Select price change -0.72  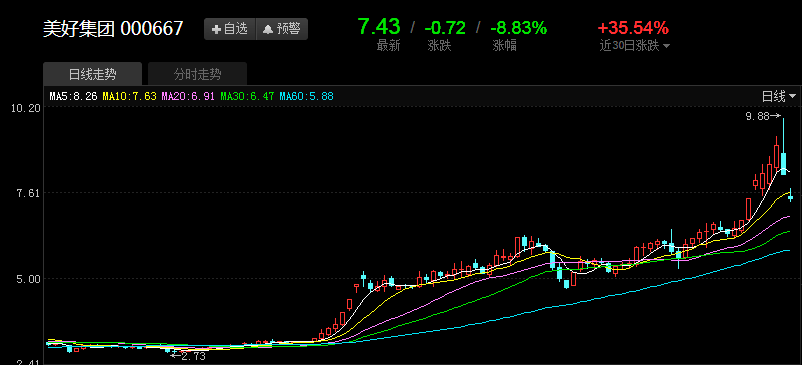445,28
